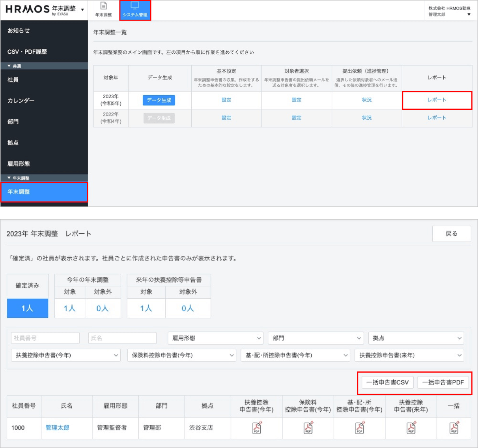Open the 2023年 レポート link
This screenshot has width=478, height=448.
tap(437, 100)
